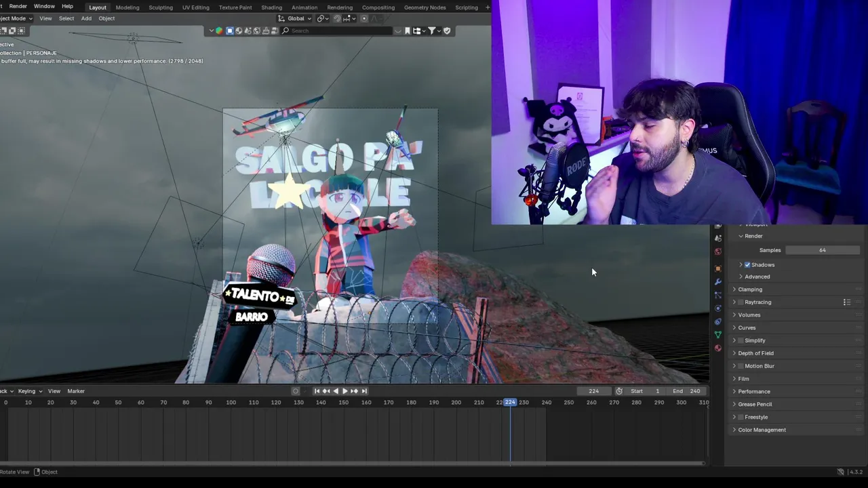Image resolution: width=868 pixels, height=488 pixels.
Task: Open the Window menu
Action: [x=44, y=6]
